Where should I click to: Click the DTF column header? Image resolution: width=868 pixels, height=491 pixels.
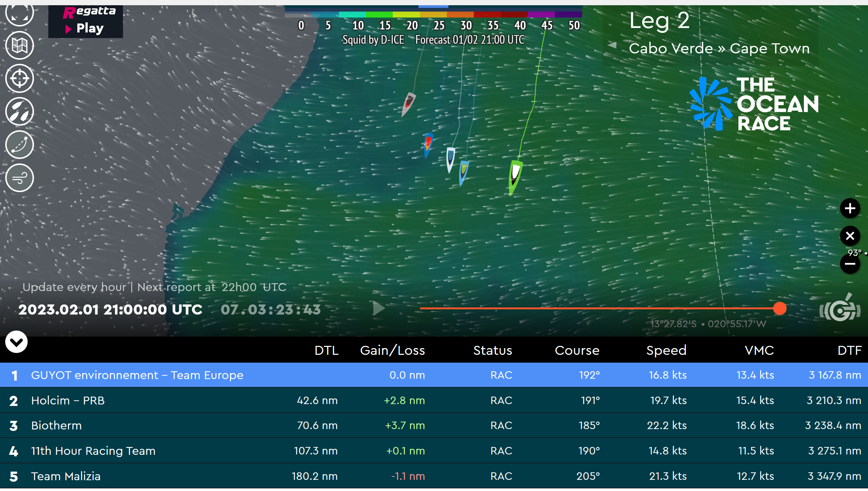849,350
